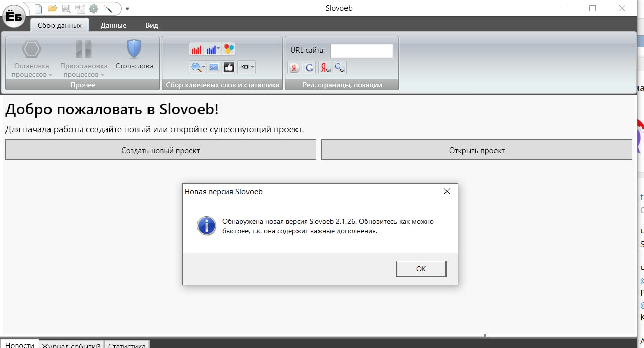Open Стоп-слова shield button
Screen dimensions: 644x348
pos(134,56)
